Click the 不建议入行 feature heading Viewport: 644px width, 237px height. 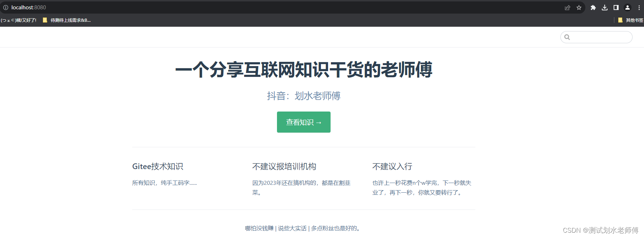(392, 167)
